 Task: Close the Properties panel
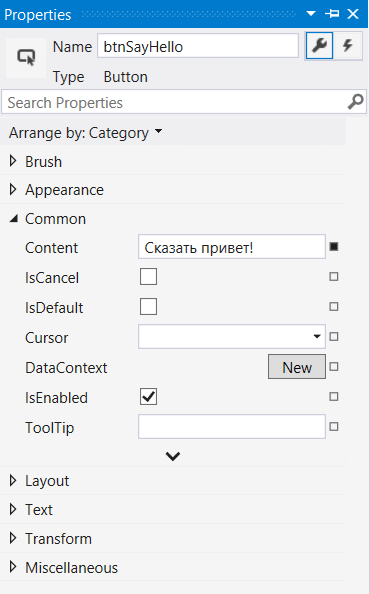point(353,14)
